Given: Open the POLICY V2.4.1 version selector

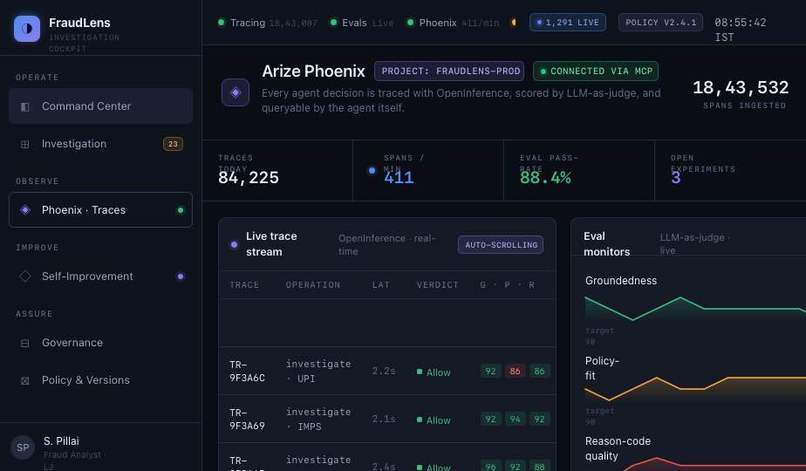Looking at the screenshot, I should pos(661,23).
